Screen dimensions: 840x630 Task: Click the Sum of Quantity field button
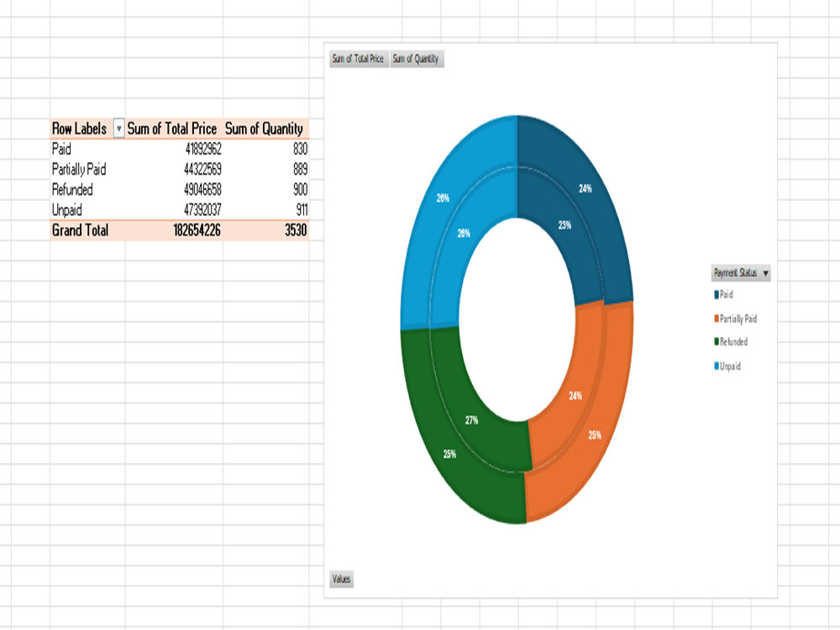click(x=417, y=59)
